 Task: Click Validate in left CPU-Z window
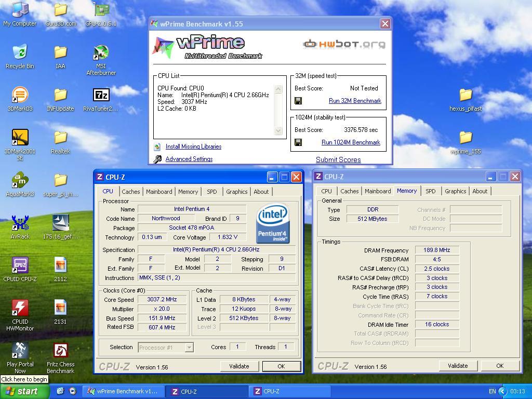(239, 366)
